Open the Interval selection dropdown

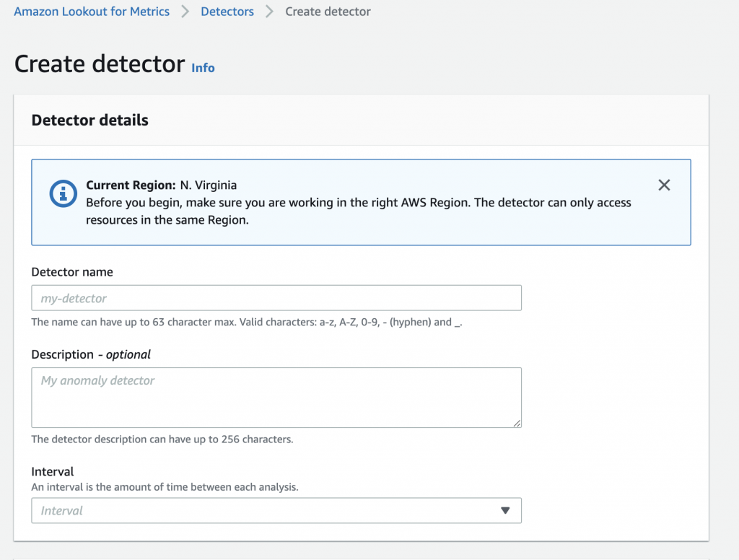(276, 511)
